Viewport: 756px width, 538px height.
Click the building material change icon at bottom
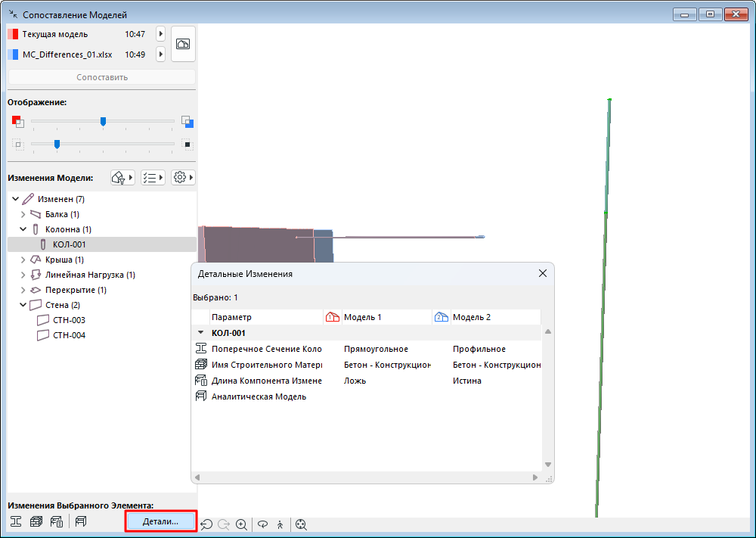[36, 521]
